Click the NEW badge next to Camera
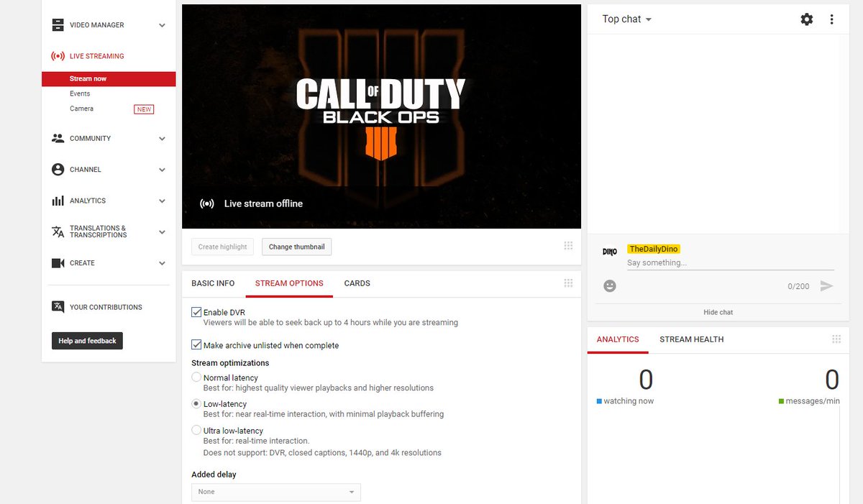 (x=144, y=109)
